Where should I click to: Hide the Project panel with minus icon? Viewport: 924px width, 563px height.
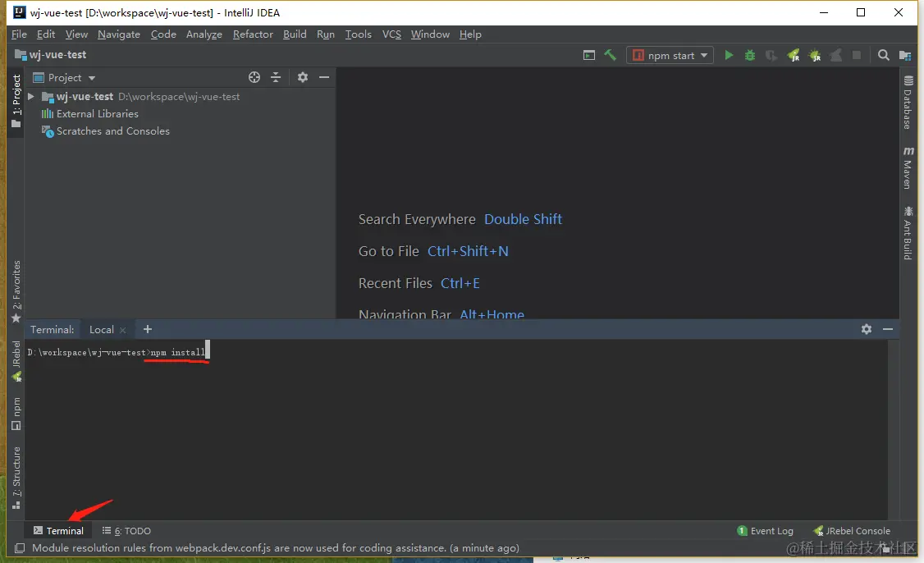pyautogui.click(x=324, y=77)
